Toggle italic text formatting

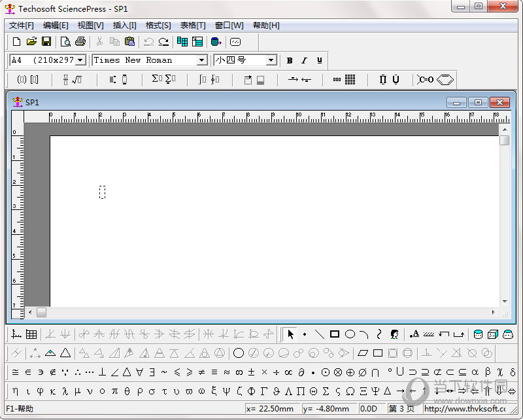click(304, 60)
